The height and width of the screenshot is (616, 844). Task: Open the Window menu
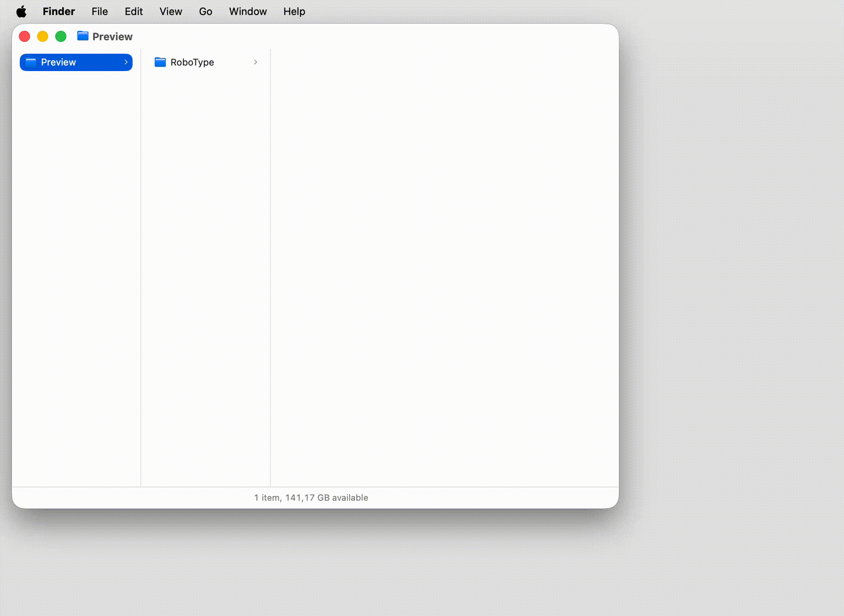[x=248, y=12]
